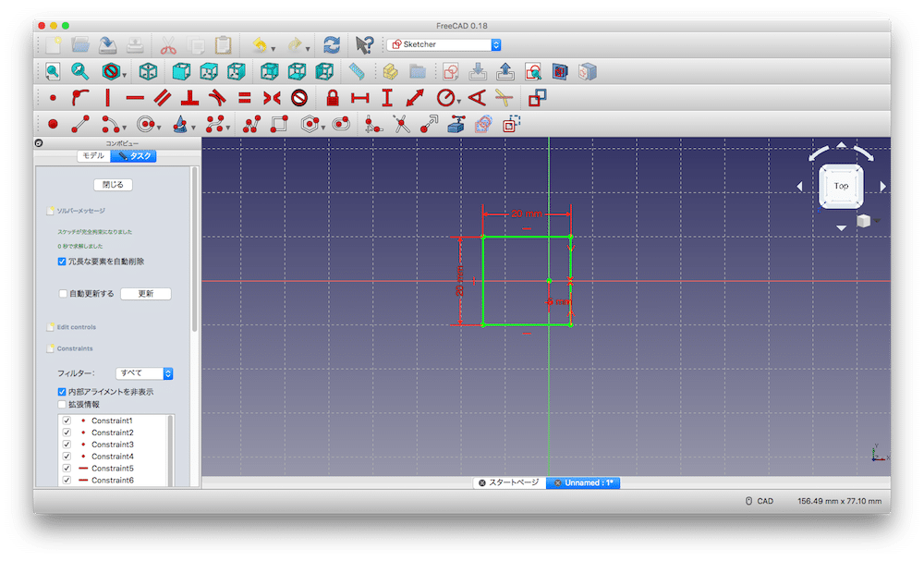The width and height of the screenshot is (924, 561).
Task: Uncheck 冗長な要素を自動削除 checkbox
Action: [x=62, y=262]
